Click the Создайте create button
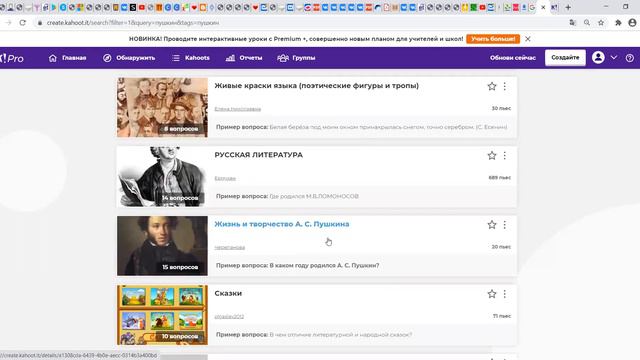The width and height of the screenshot is (640, 360). 565,58
